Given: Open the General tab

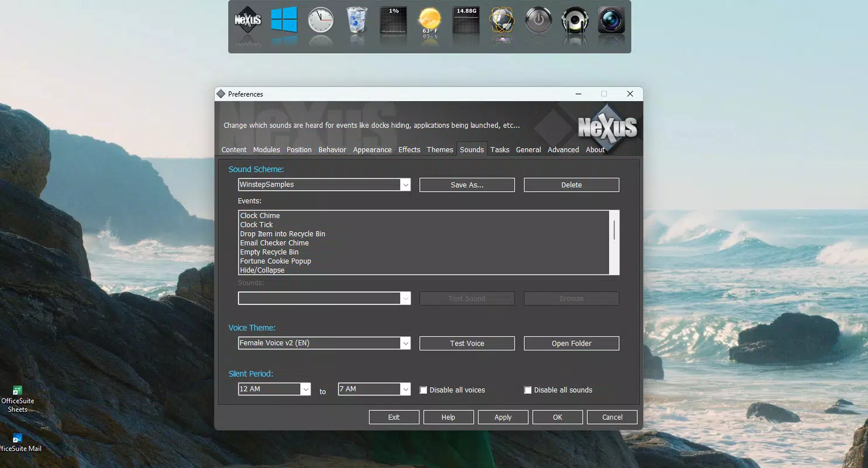Looking at the screenshot, I should coord(528,150).
